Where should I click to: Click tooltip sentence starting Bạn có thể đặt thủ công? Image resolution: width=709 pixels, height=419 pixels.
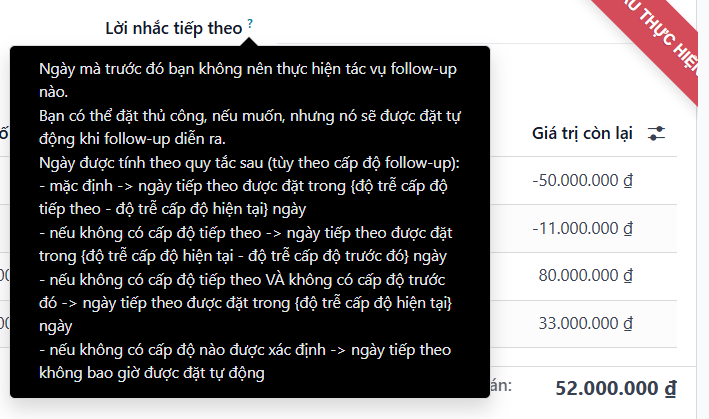click(250, 127)
